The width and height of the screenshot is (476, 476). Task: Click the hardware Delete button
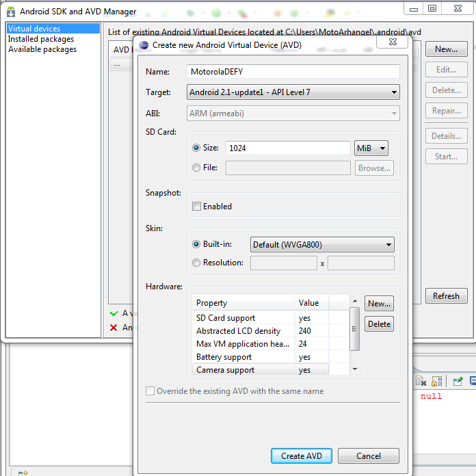(379, 324)
